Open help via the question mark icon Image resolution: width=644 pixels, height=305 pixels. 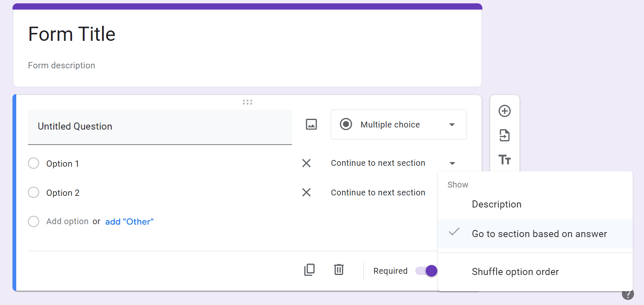(x=628, y=294)
